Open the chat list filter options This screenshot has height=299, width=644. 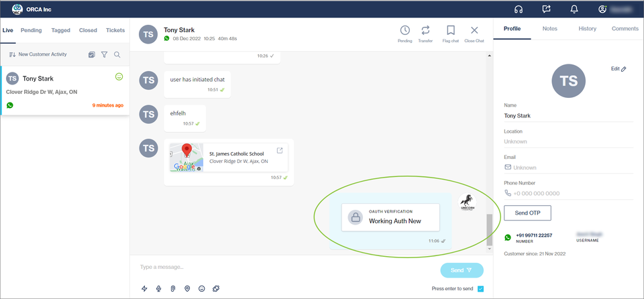pos(105,54)
